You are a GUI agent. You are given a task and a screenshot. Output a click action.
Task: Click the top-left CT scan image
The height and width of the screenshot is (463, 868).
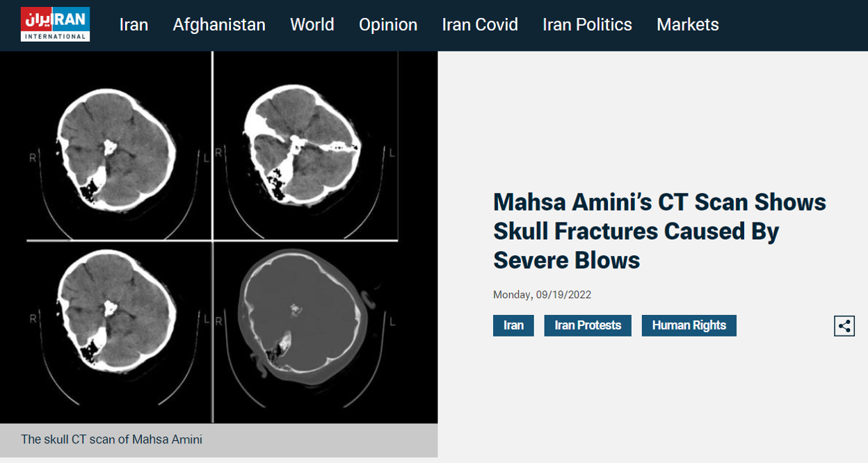click(115, 148)
